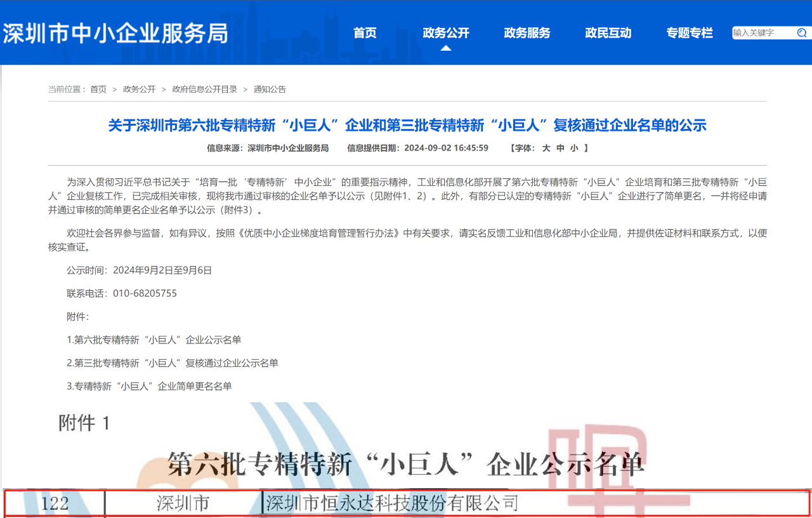This screenshot has height=518, width=812.
Task: Set font size to 中
Action: click(x=560, y=148)
